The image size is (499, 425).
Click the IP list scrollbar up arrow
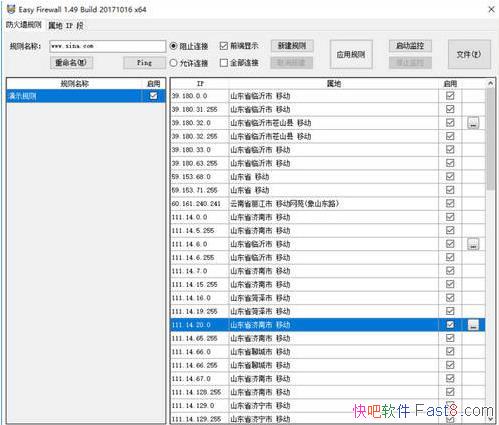tap(490, 83)
